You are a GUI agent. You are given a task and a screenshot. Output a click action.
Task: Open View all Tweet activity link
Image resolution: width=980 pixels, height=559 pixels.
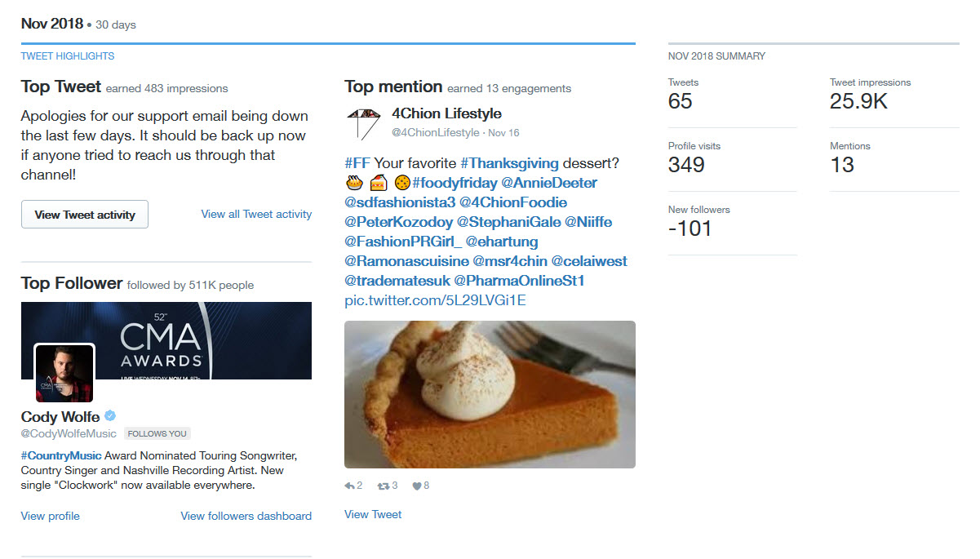click(256, 214)
